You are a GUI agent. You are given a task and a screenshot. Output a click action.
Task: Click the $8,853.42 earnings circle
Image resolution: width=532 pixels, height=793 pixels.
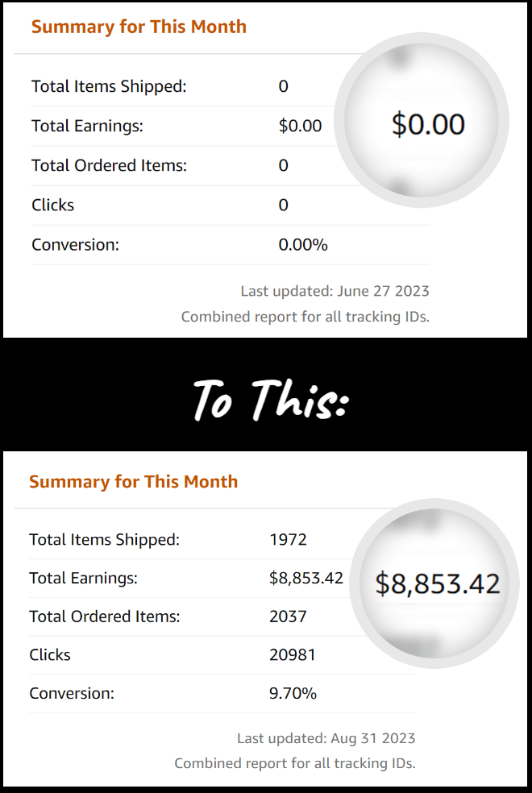pos(438,583)
